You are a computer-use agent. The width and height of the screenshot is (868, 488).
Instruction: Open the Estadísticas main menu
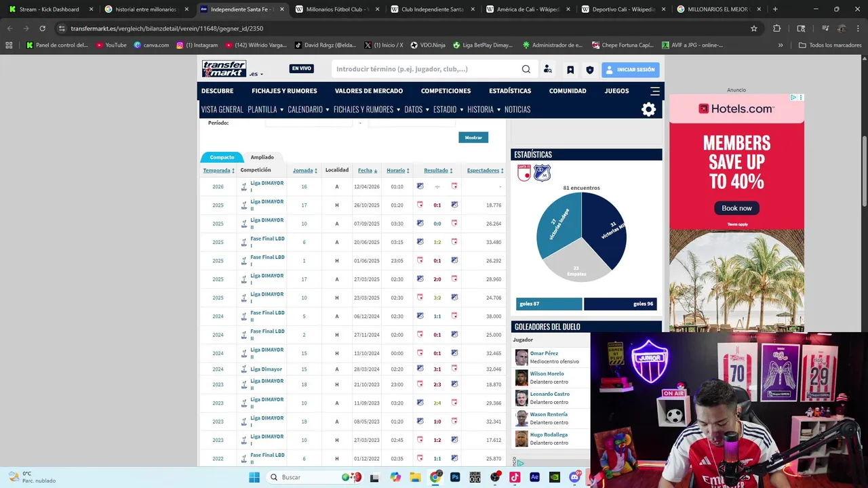coord(510,91)
